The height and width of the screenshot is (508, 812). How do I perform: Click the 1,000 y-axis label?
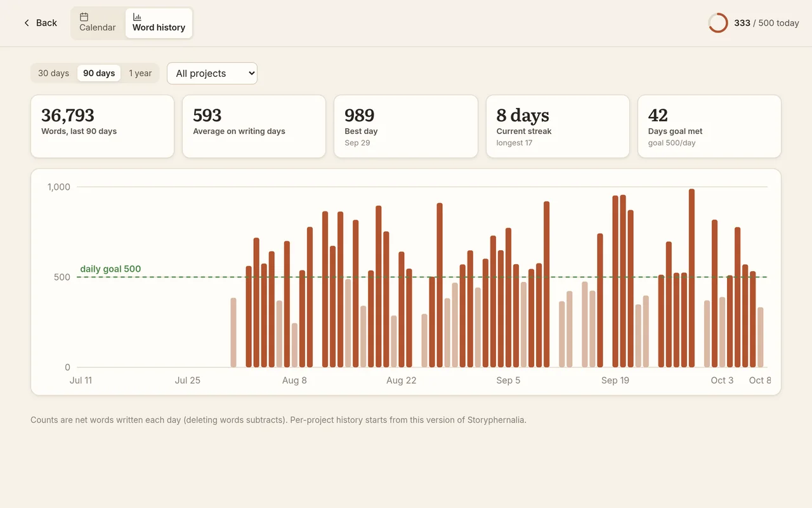click(x=59, y=187)
